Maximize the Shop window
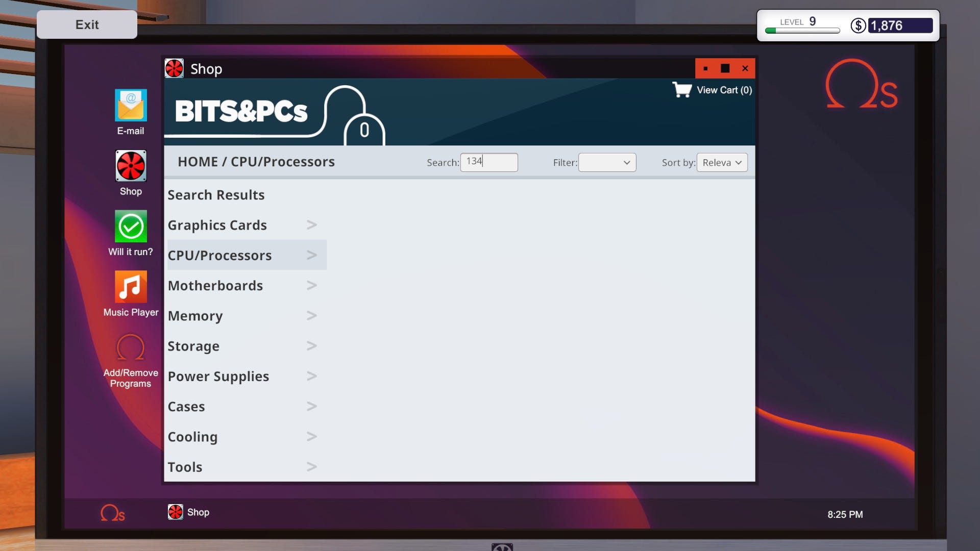The height and width of the screenshot is (551, 980). (x=725, y=68)
